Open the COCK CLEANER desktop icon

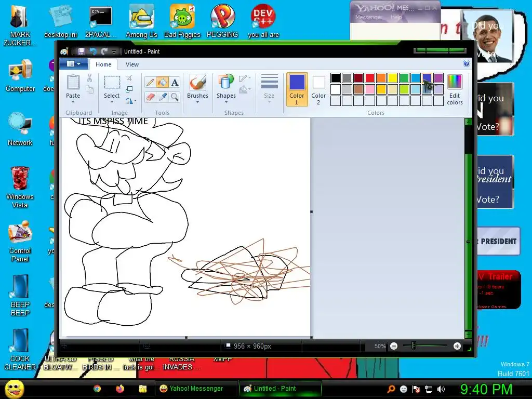tap(20, 350)
